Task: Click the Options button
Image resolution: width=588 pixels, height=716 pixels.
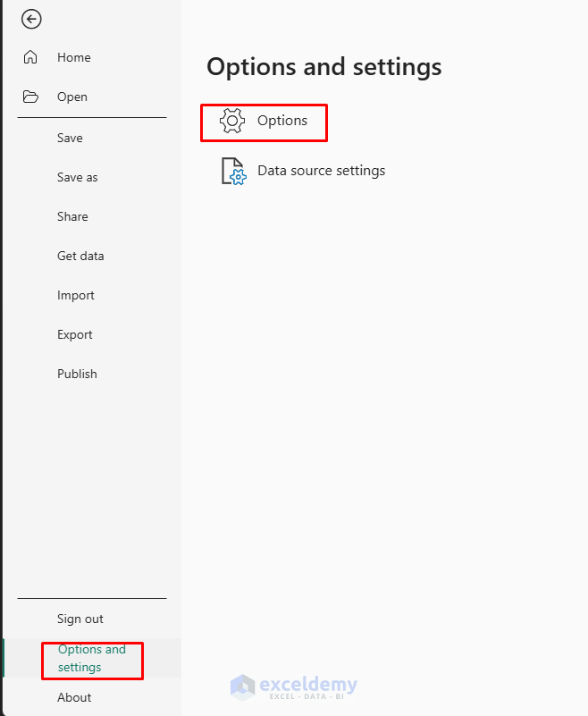Action: tap(282, 121)
